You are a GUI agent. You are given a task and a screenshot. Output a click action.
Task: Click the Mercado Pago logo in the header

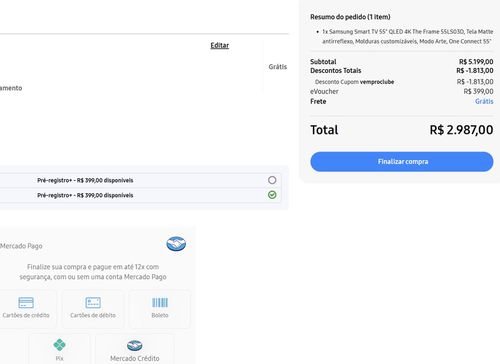pos(176,244)
